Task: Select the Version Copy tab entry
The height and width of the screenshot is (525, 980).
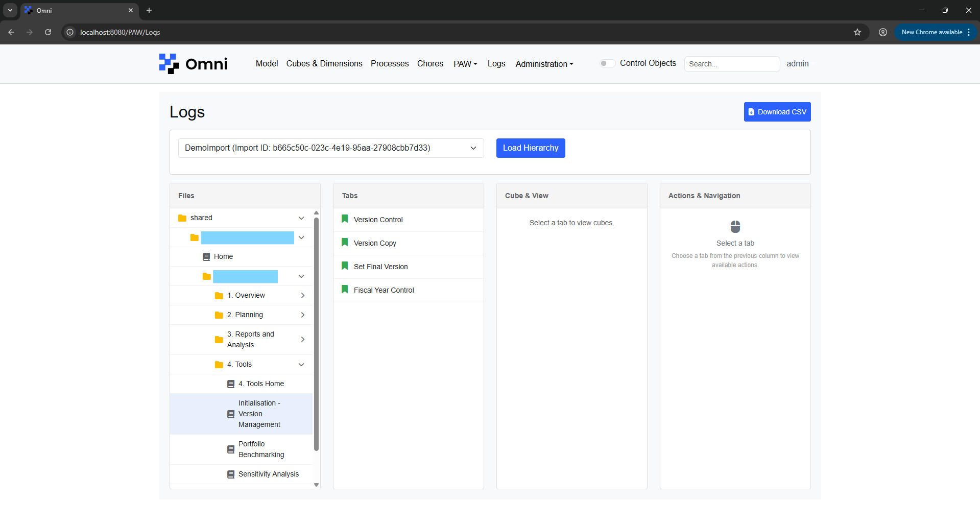Action: 409,243
